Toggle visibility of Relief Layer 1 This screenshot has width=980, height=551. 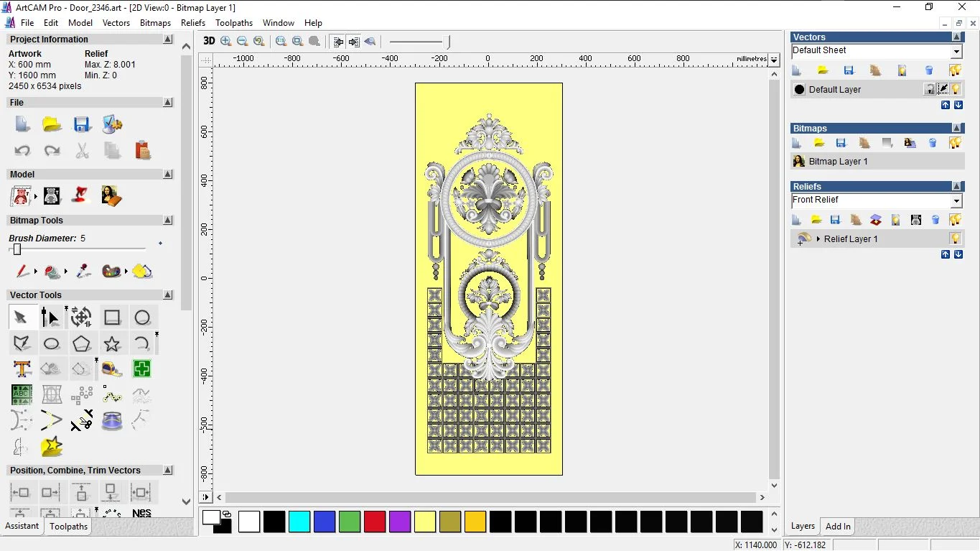pos(955,239)
